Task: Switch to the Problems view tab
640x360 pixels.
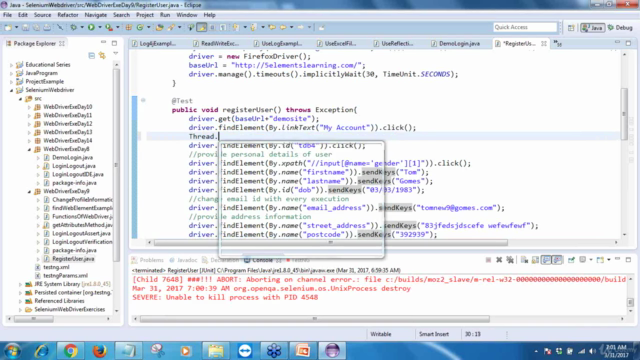Action: click(x=147, y=260)
